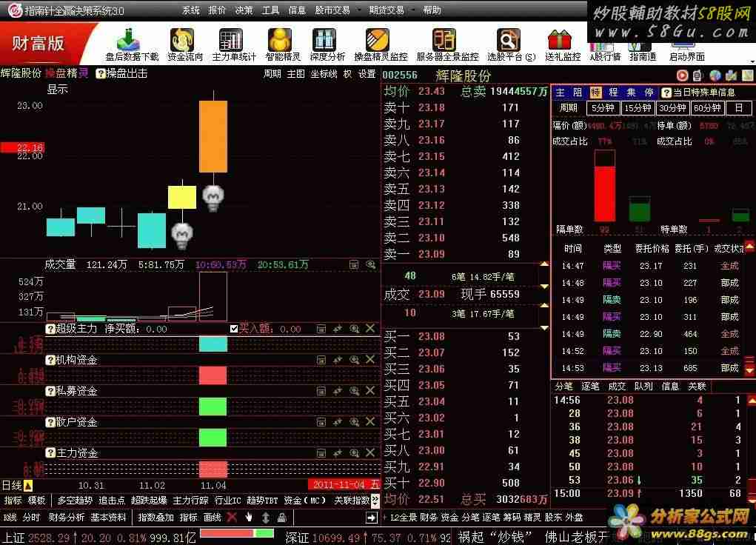Click the down arrow below 6笔 14.82手/笔

[x=544, y=286]
